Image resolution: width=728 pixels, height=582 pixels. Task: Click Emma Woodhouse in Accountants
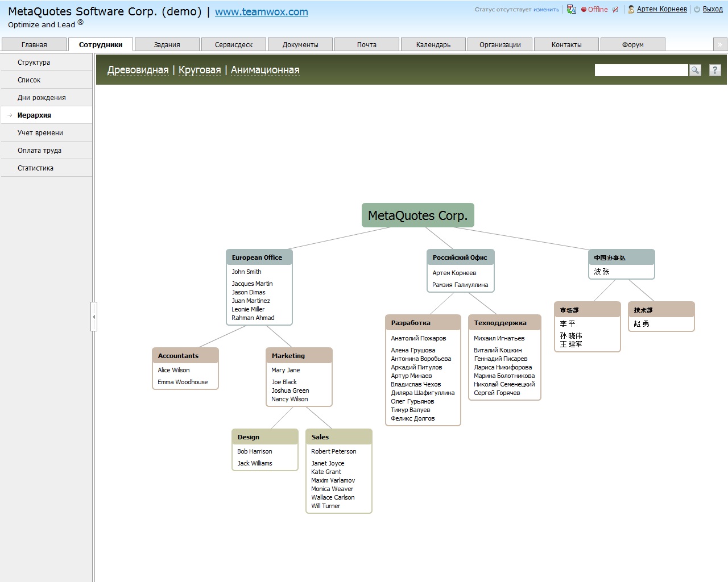183,382
